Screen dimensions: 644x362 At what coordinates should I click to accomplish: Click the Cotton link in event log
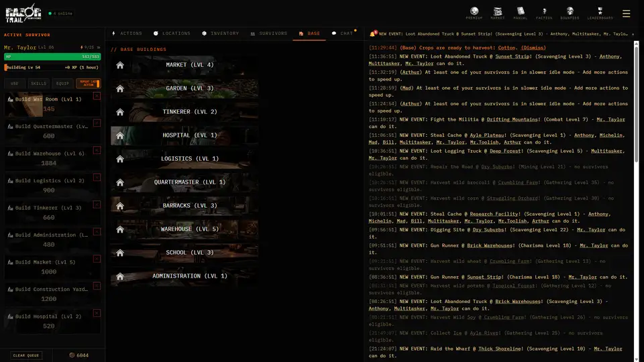[506, 48]
